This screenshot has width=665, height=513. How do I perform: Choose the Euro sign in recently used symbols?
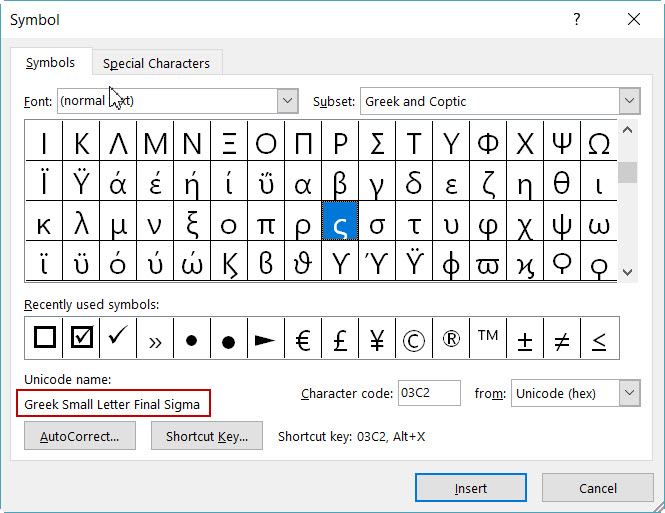coord(303,338)
